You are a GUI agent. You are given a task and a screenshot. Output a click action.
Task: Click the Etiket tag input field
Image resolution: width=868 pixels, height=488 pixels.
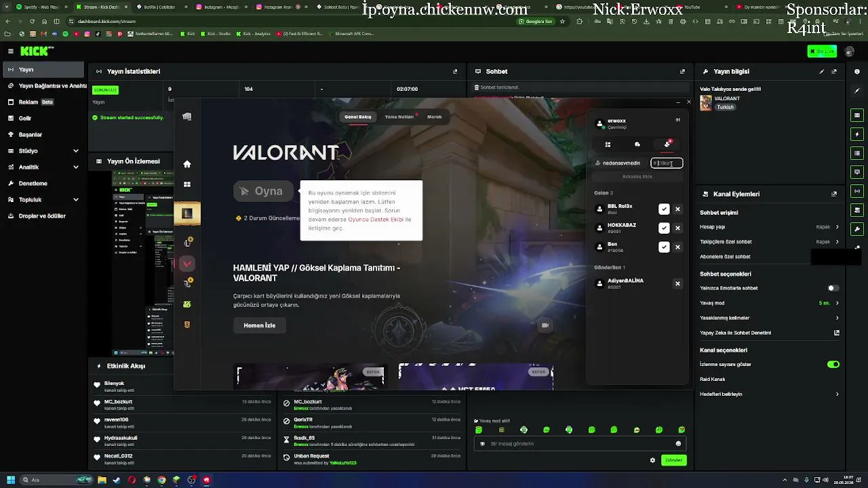tap(666, 163)
